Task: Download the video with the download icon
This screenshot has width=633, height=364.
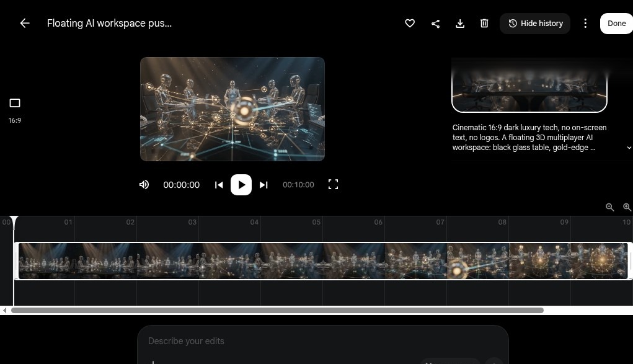Action: point(460,24)
